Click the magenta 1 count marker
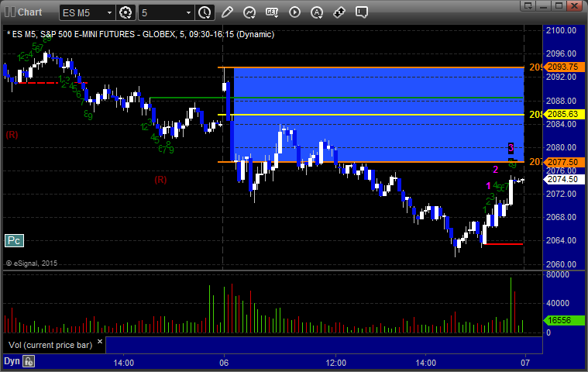 [488, 186]
